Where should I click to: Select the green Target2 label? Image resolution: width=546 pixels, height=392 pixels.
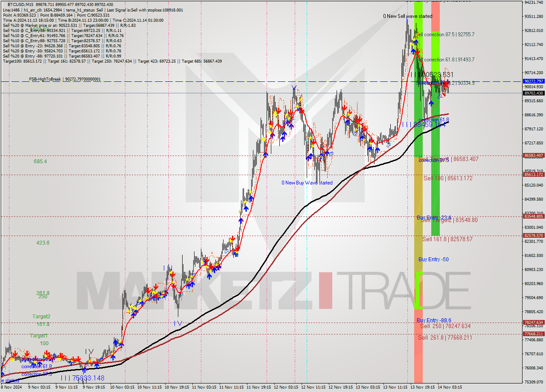click(x=41, y=317)
